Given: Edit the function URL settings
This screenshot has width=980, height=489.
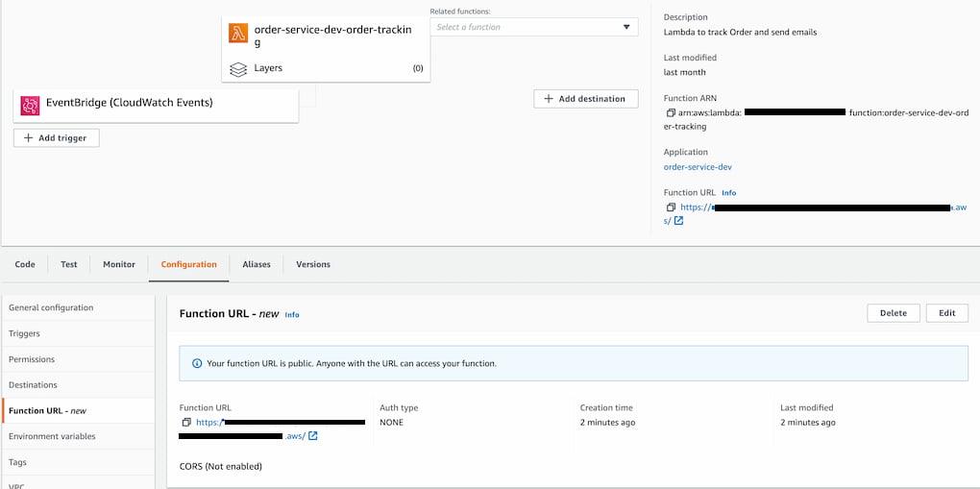Looking at the screenshot, I should tap(947, 313).
